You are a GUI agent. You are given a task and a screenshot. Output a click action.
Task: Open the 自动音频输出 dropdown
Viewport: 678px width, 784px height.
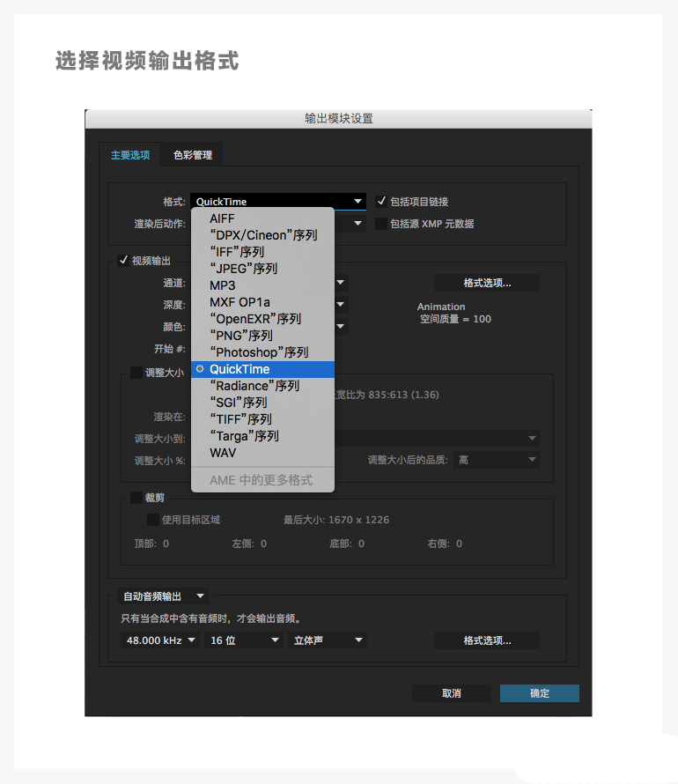162,596
